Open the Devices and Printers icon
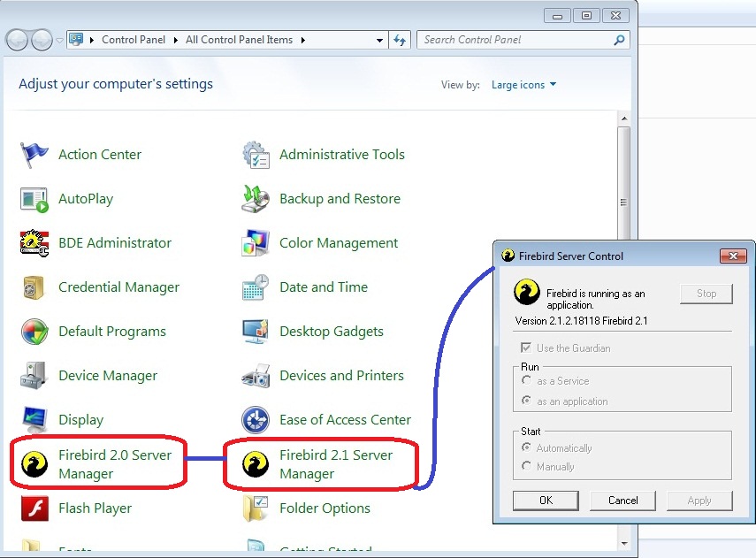 (256, 376)
